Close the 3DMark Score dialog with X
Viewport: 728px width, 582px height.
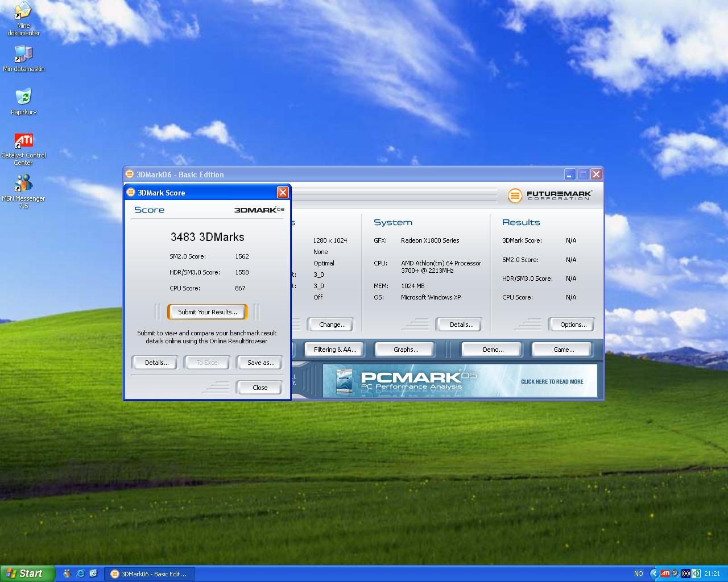tap(283, 193)
